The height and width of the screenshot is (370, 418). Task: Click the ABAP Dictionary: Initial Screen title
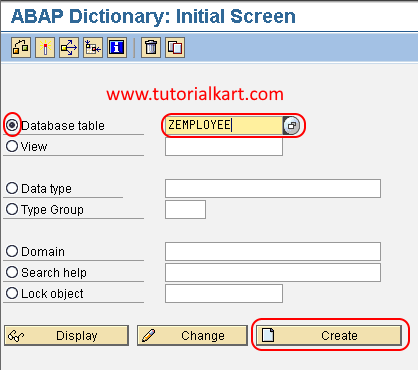pos(153,16)
